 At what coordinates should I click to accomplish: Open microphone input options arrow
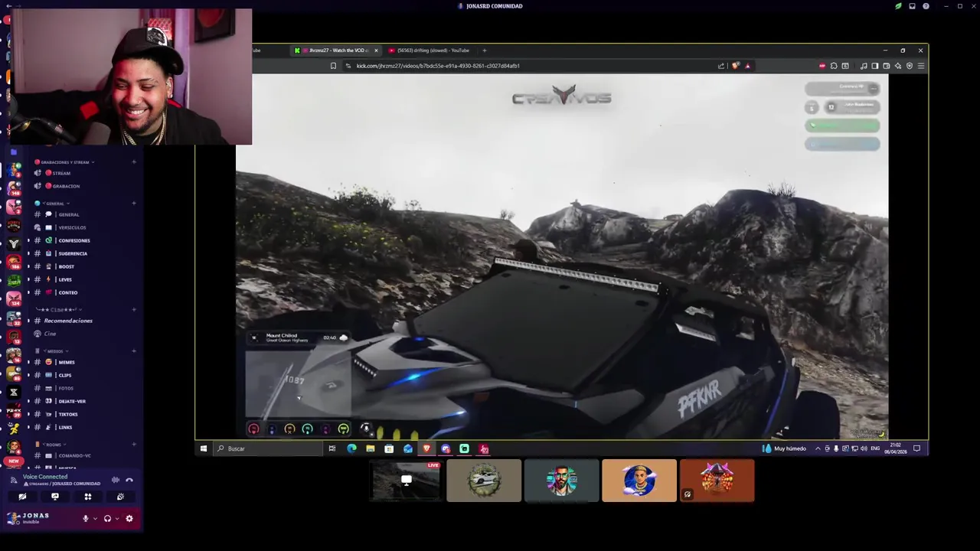click(x=95, y=518)
